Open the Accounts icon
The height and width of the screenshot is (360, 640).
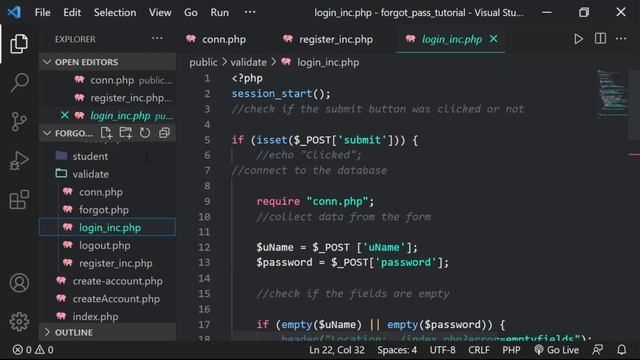pos(19,283)
